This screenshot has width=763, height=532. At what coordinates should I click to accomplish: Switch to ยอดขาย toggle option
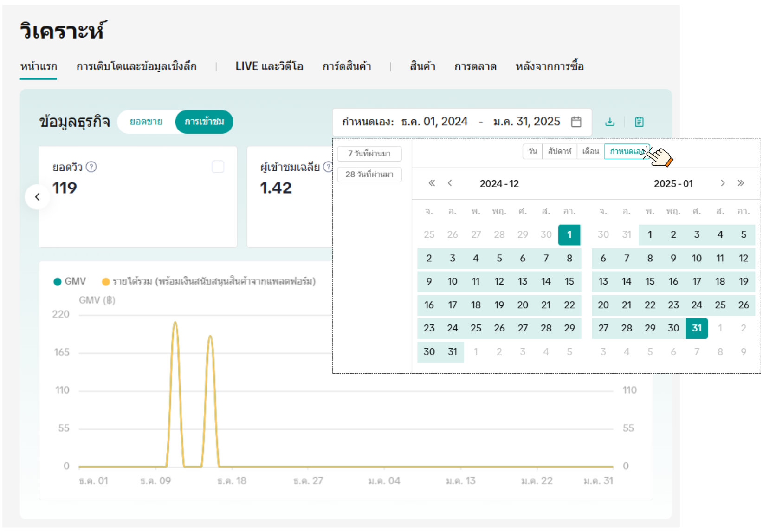coord(146,122)
